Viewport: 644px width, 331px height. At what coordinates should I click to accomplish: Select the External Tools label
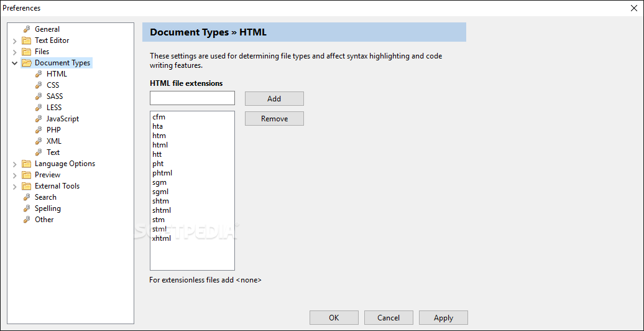(x=57, y=186)
